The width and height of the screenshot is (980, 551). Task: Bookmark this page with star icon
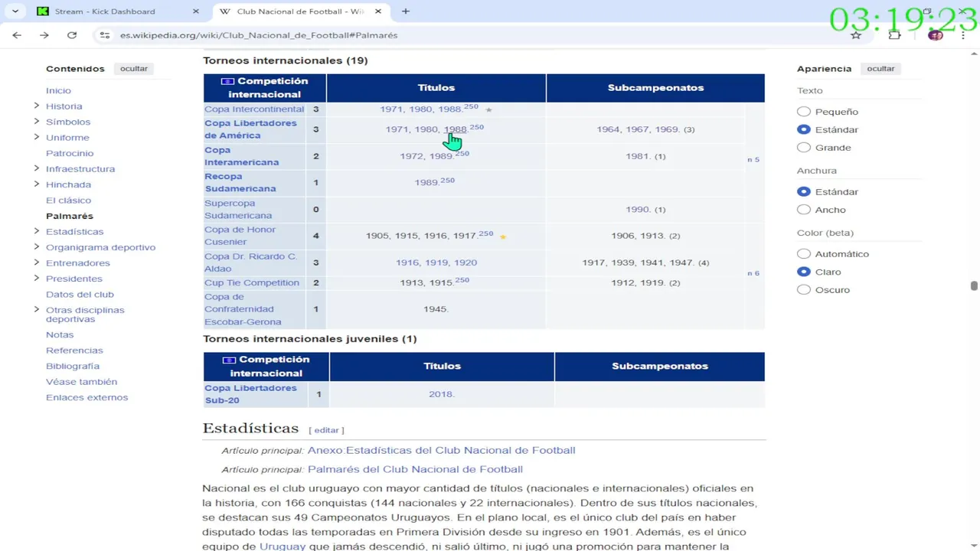pos(856,35)
